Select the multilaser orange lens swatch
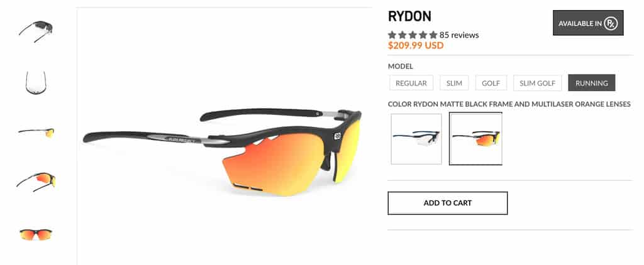Viewport: 644px width, 265px height. point(475,139)
